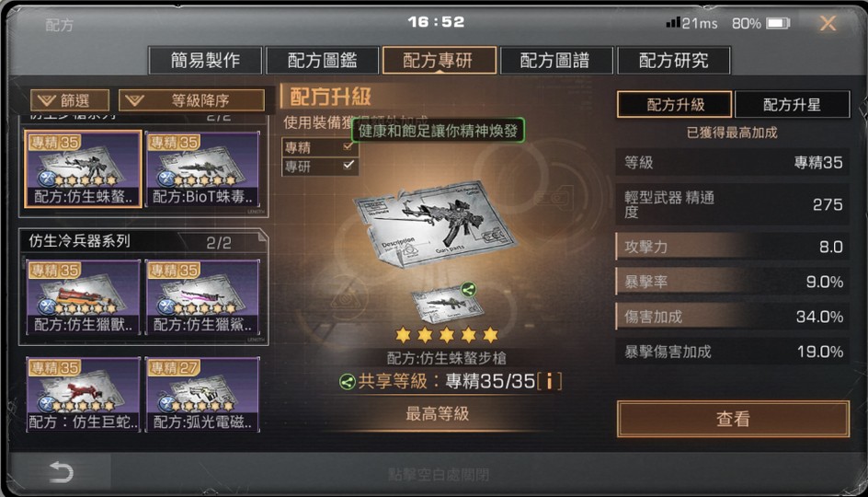Viewport: 868px width, 497px height.
Task: Close the recipe window with the X
Action: [828, 23]
